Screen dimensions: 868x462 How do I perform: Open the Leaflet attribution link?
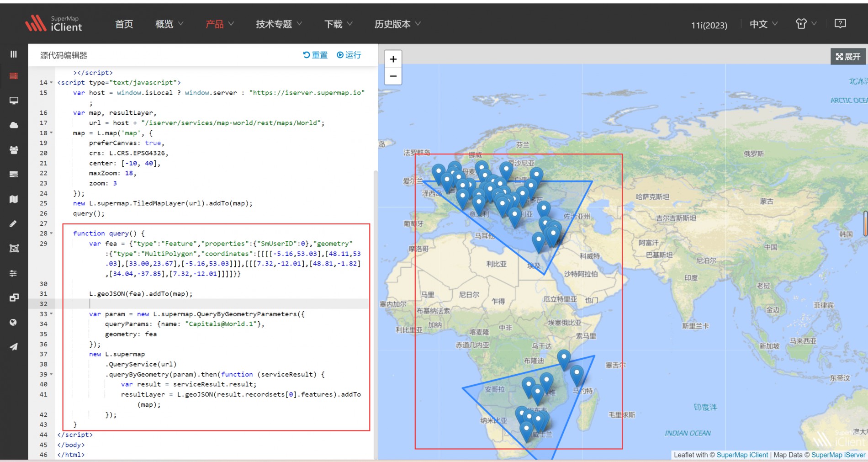[684, 455]
